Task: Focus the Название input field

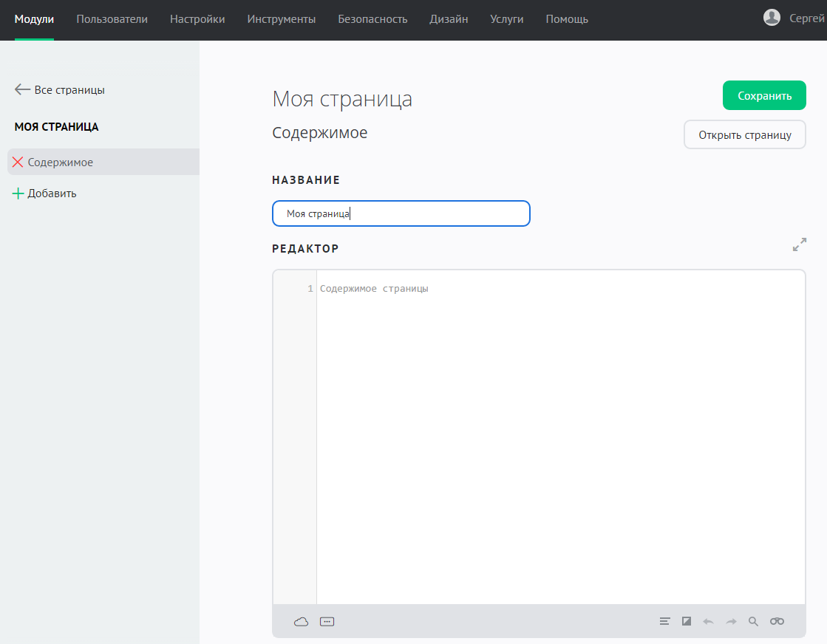Action: pos(401,213)
